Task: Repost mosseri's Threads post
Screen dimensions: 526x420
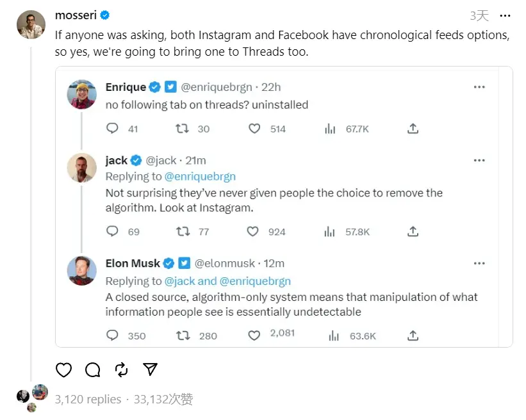Action: (x=121, y=369)
